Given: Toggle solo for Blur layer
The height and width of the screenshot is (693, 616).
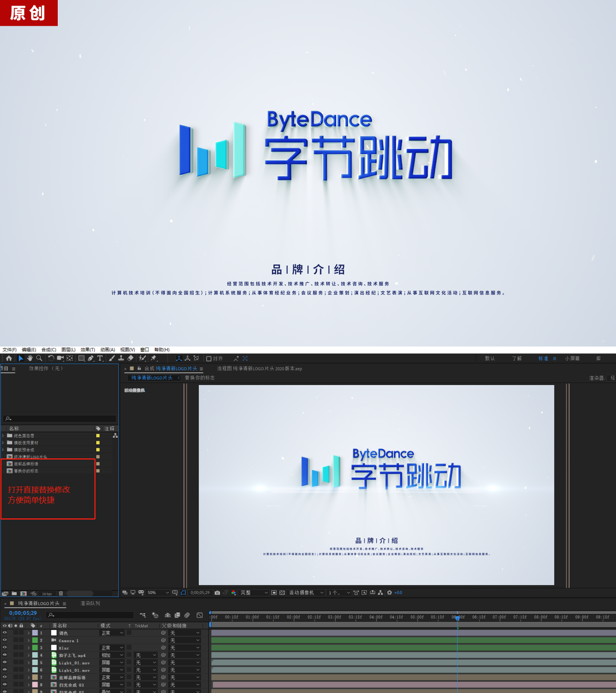Looking at the screenshot, I should 16,648.
